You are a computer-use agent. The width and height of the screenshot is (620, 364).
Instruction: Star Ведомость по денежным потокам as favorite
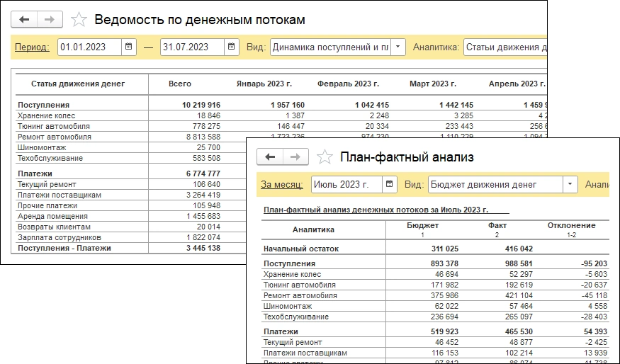pos(80,19)
